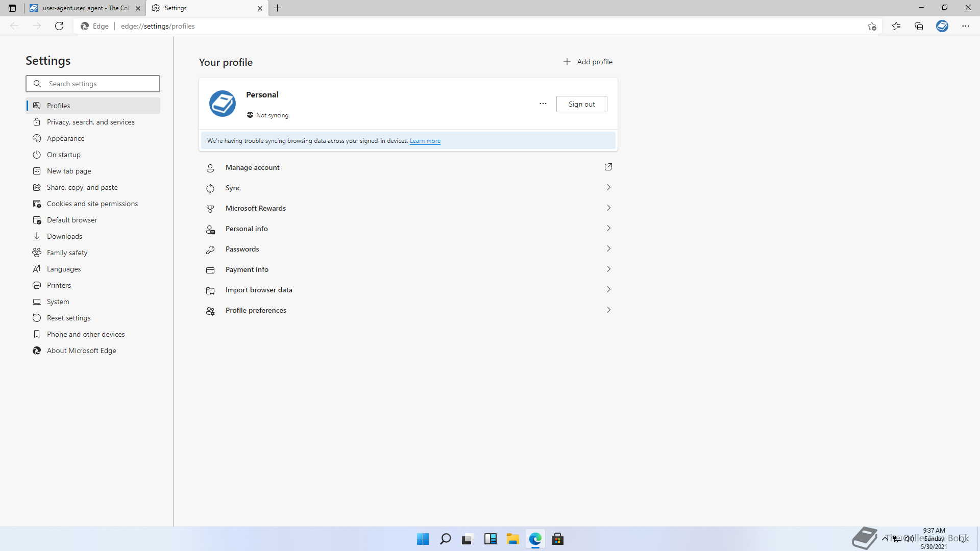Viewport: 980px width, 551px height.
Task: Select the Settings browser tab
Action: 207,8
